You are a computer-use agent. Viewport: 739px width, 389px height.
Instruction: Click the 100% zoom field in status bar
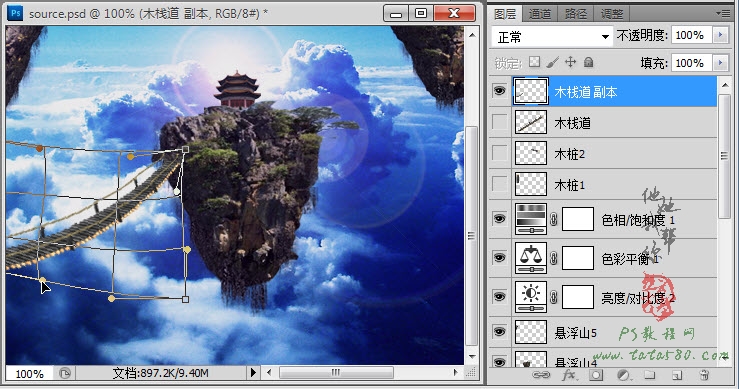(x=30, y=373)
